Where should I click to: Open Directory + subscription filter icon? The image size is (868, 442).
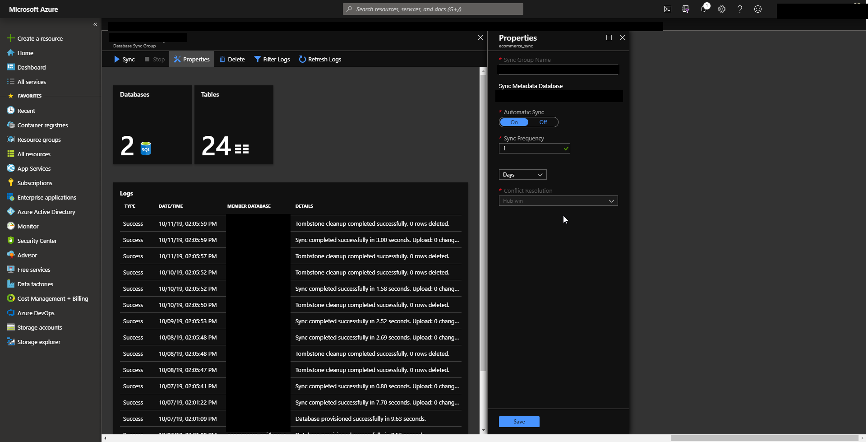pos(686,9)
